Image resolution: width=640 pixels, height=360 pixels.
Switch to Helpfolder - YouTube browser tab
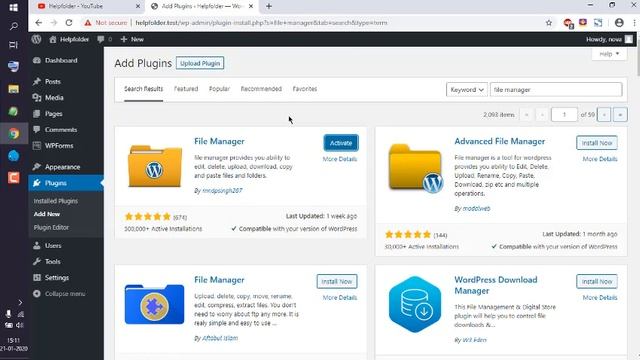[x=88, y=6]
